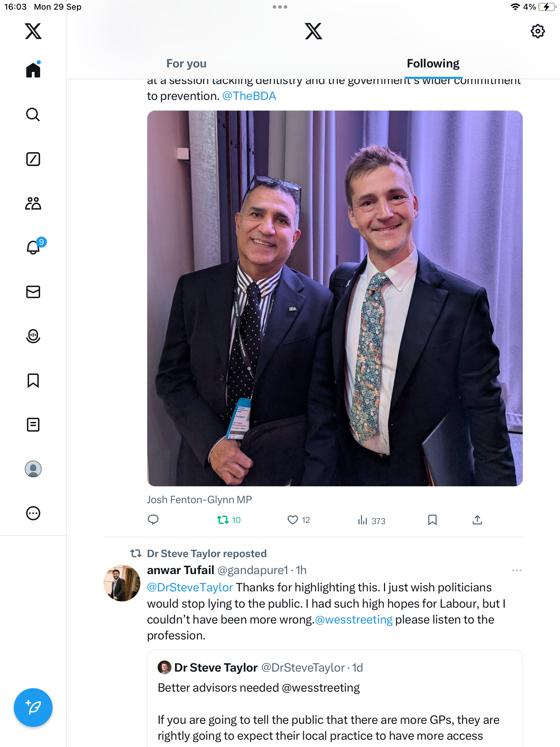Open more options on anwar Tufail's post
560x747 pixels.
tap(516, 570)
